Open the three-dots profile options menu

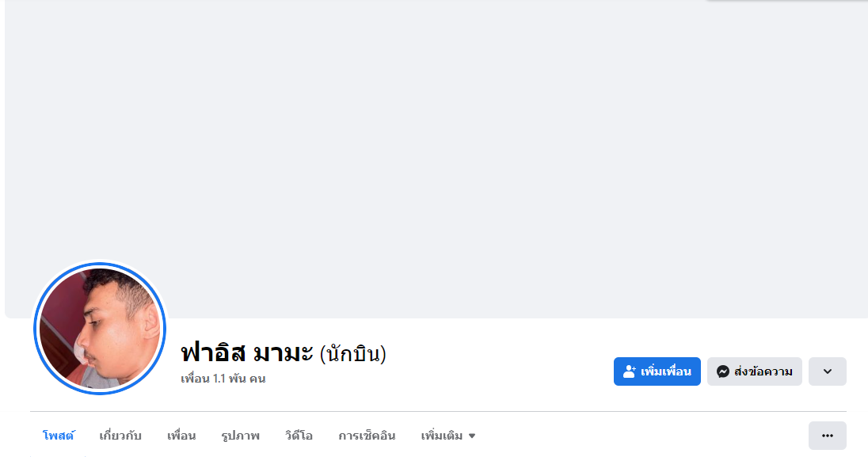pyautogui.click(x=827, y=436)
